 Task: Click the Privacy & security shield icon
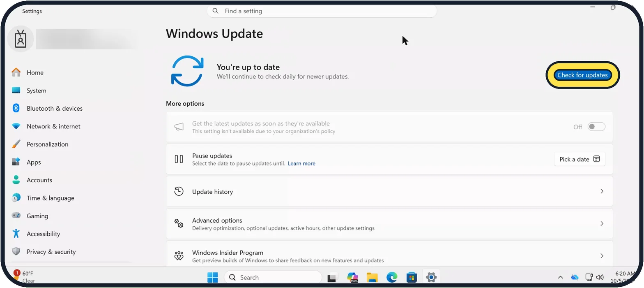tap(16, 251)
